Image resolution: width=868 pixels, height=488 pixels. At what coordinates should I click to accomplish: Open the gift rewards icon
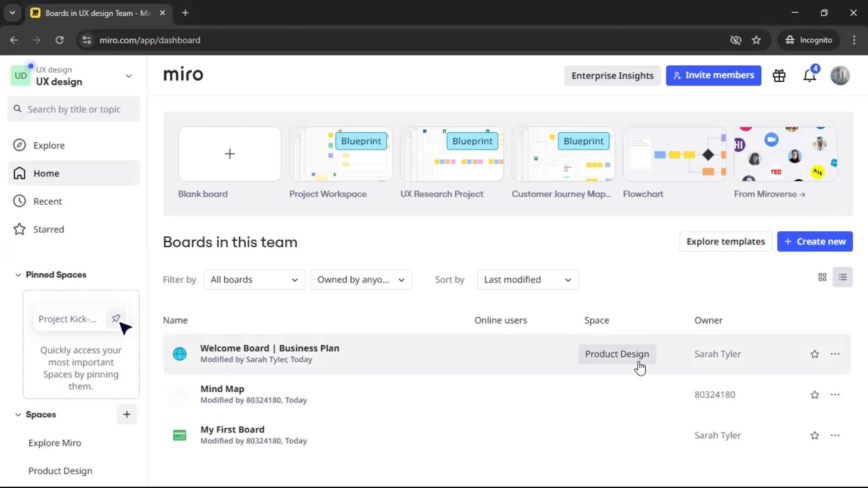click(x=779, y=76)
